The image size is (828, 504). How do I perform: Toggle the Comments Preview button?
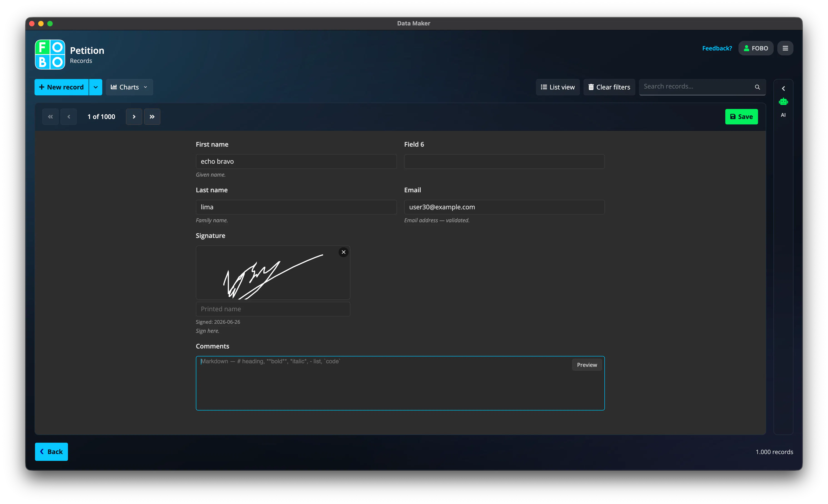(x=587, y=365)
